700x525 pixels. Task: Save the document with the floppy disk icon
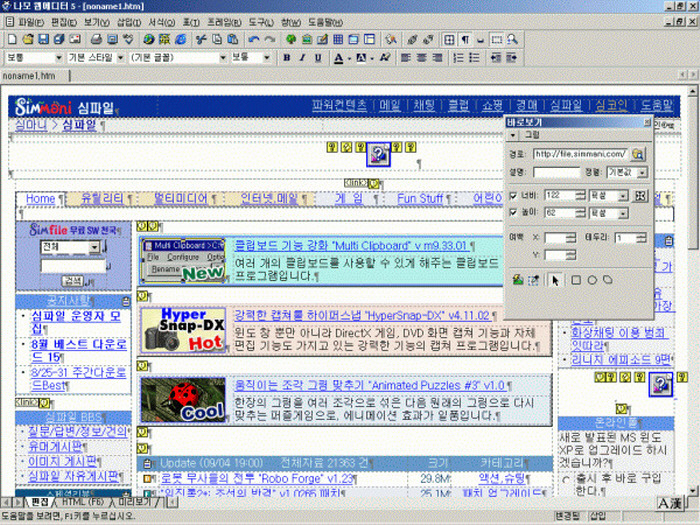click(x=43, y=39)
